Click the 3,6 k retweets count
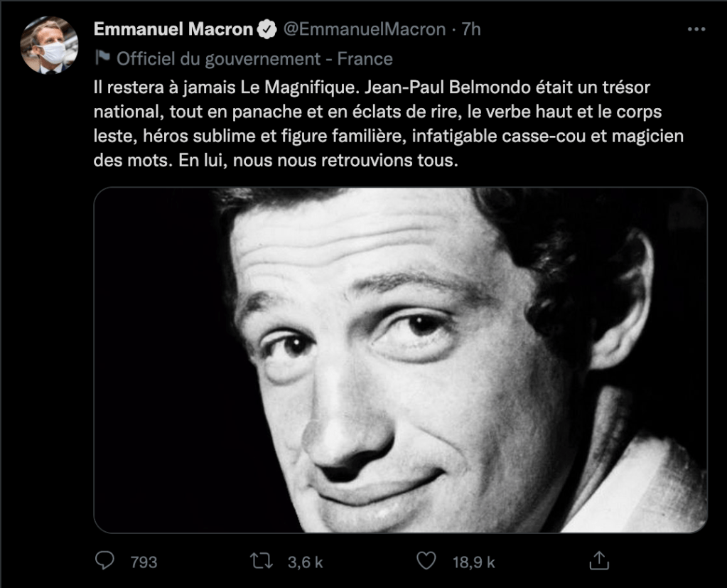The image size is (727, 588). click(304, 562)
